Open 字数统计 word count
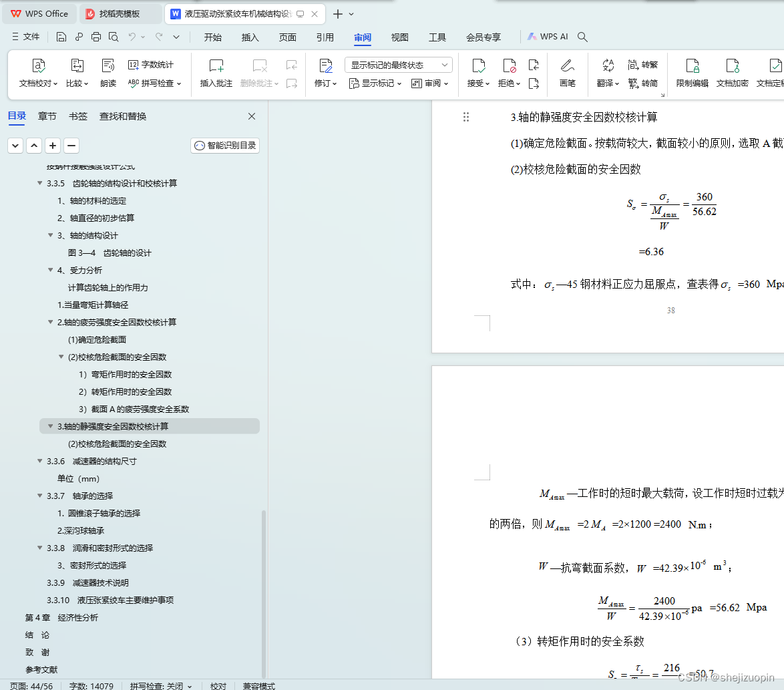The height and width of the screenshot is (690, 784). 150,65
